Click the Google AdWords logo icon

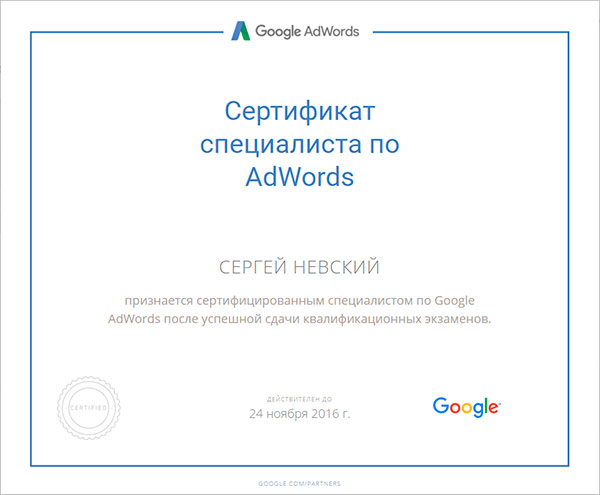[241, 31]
